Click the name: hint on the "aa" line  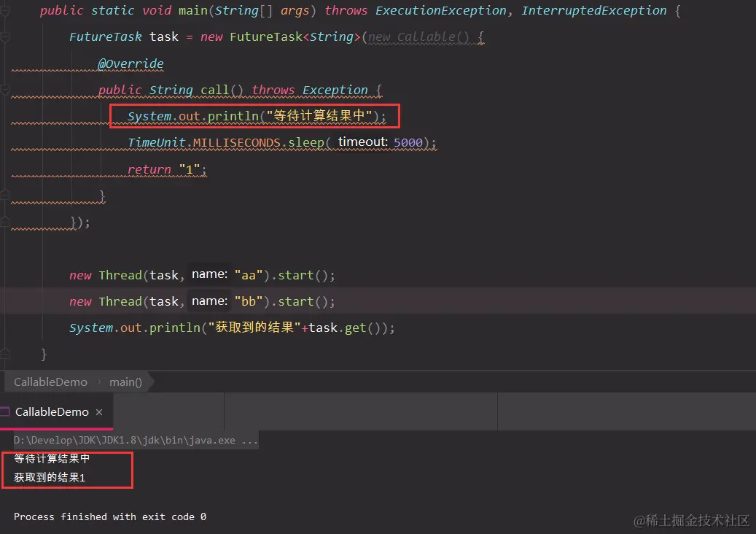[x=209, y=274]
